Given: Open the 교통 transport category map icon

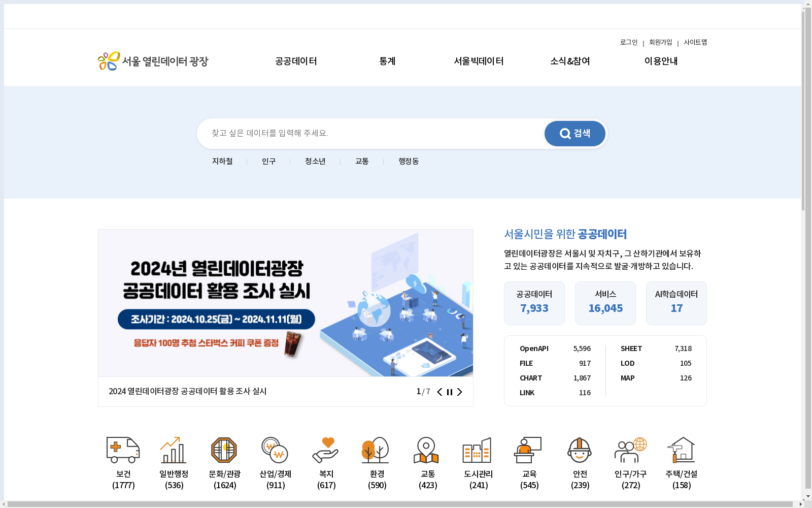Looking at the screenshot, I should tap(427, 450).
